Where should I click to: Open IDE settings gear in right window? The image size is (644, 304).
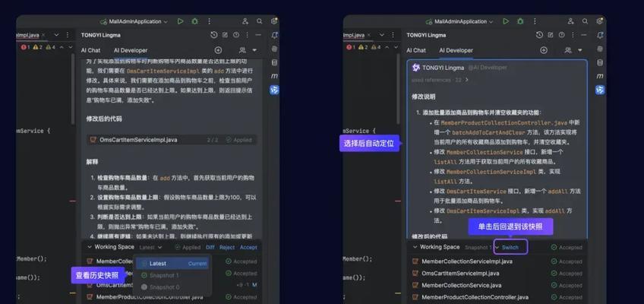[600, 21]
